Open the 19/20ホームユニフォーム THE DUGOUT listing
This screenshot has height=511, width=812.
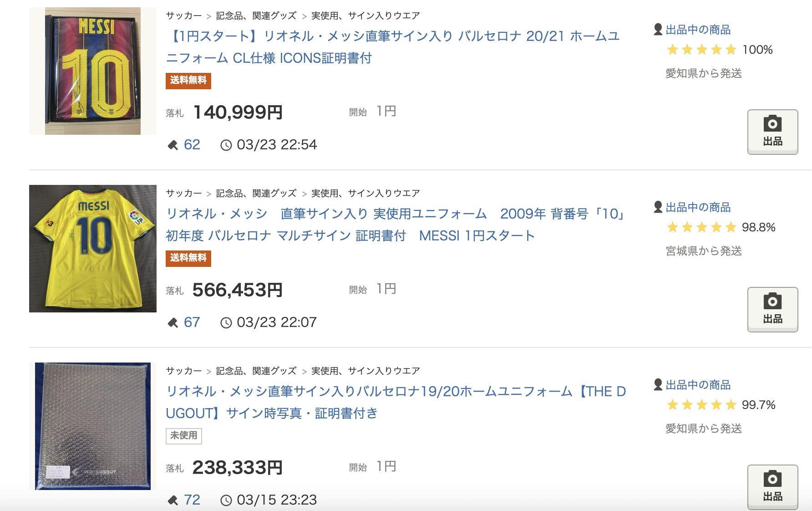pyautogui.click(x=396, y=402)
